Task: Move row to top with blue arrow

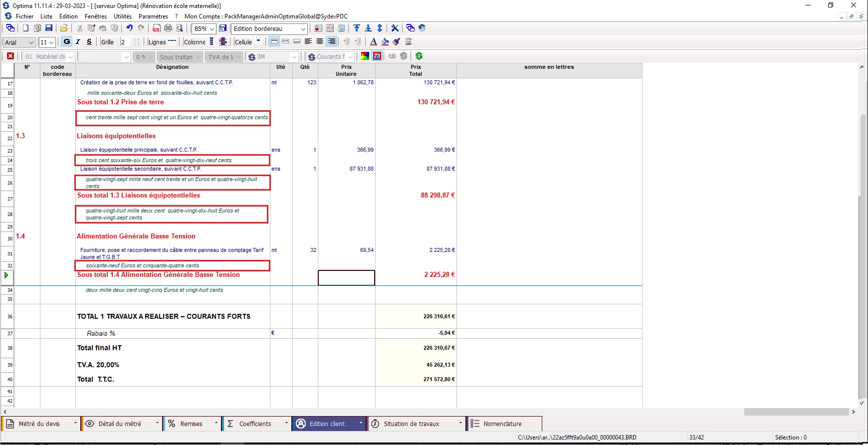Action: 357,28
